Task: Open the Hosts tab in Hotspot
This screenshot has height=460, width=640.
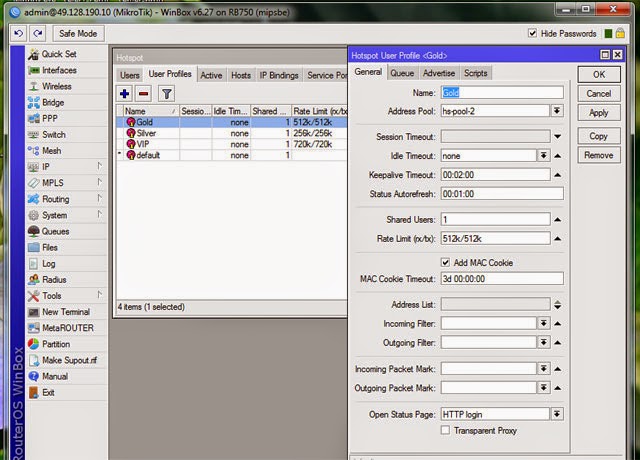Action: pyautogui.click(x=241, y=75)
